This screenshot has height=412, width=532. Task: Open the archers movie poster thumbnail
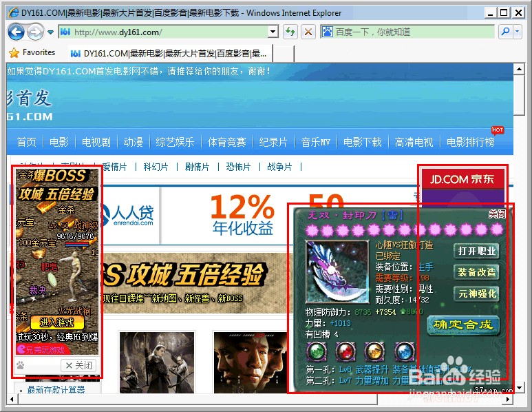pyautogui.click(x=157, y=362)
